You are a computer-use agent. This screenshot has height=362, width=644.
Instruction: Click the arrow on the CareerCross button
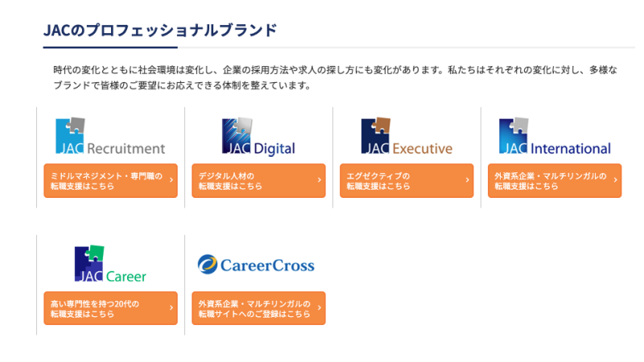(x=320, y=308)
